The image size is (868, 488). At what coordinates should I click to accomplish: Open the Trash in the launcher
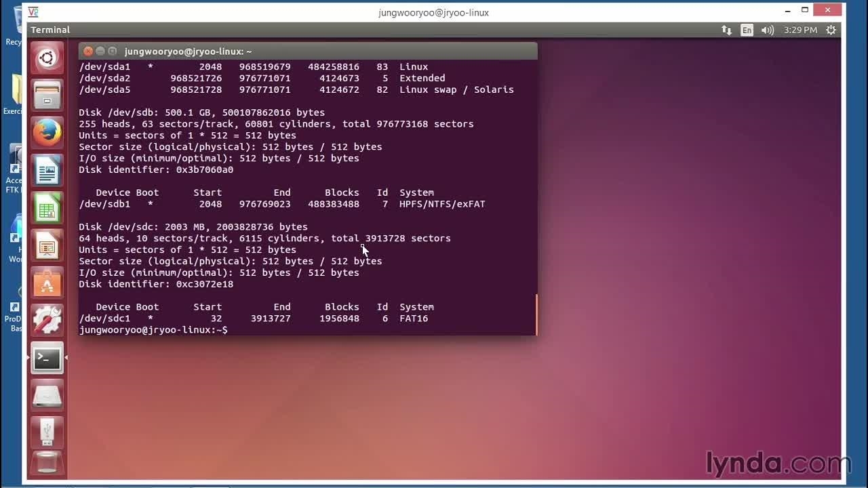[47, 462]
